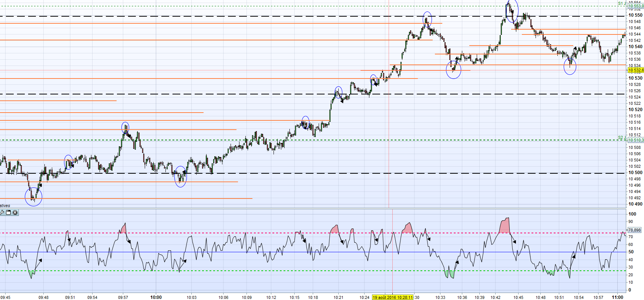Click the 09:57 time axis label
The width and height of the screenshot is (644, 300).
tap(123, 297)
